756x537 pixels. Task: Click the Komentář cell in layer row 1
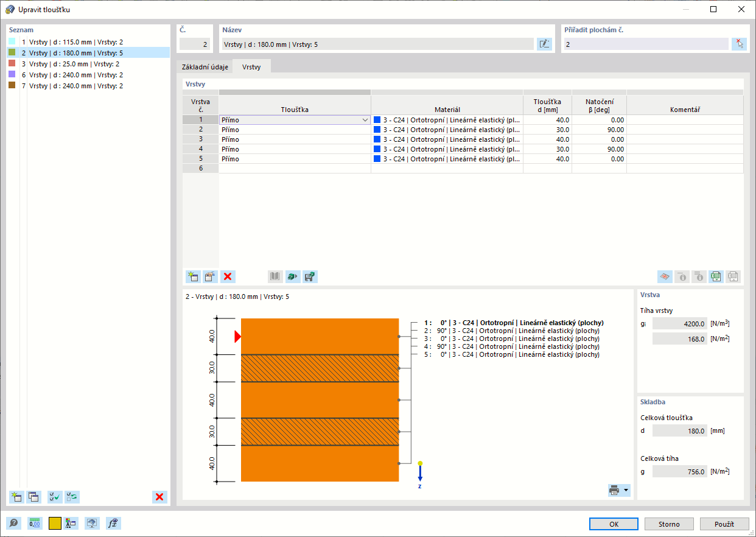[x=685, y=120]
